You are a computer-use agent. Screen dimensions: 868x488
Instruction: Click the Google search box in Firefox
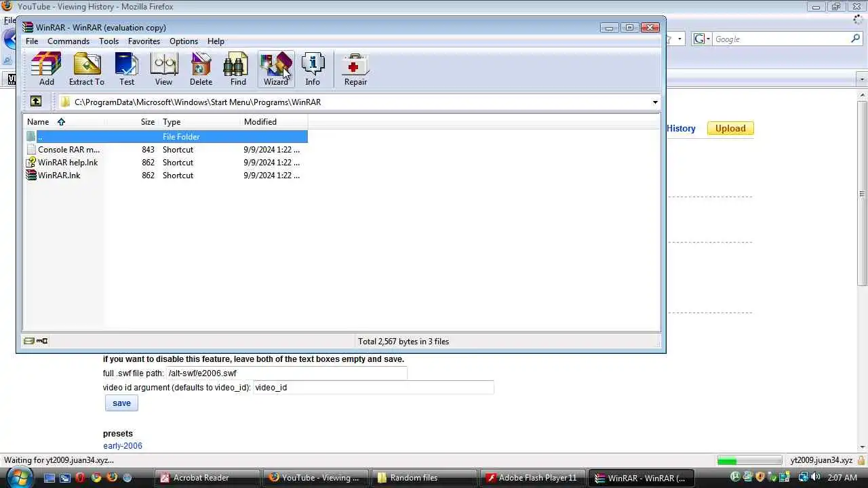pyautogui.click(x=781, y=39)
